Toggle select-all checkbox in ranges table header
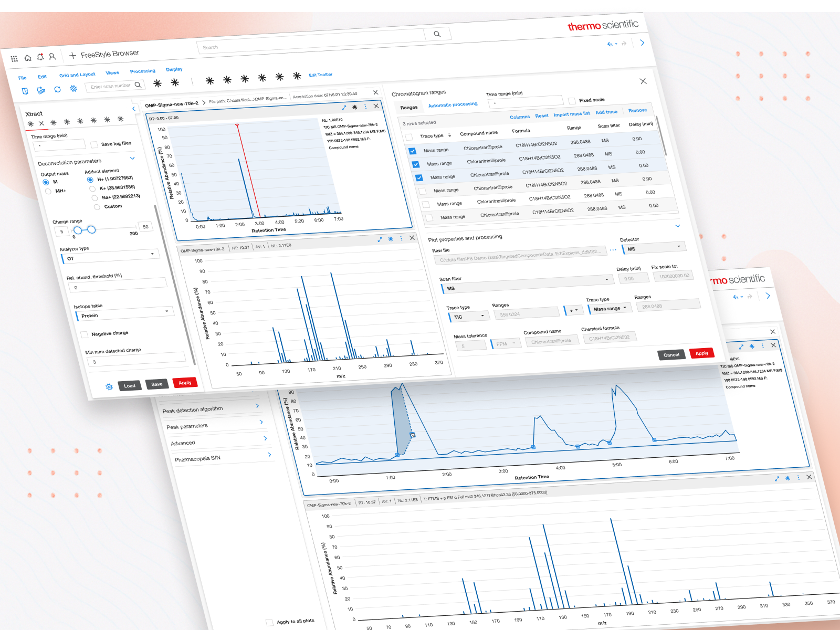The image size is (840, 630). 409,137
